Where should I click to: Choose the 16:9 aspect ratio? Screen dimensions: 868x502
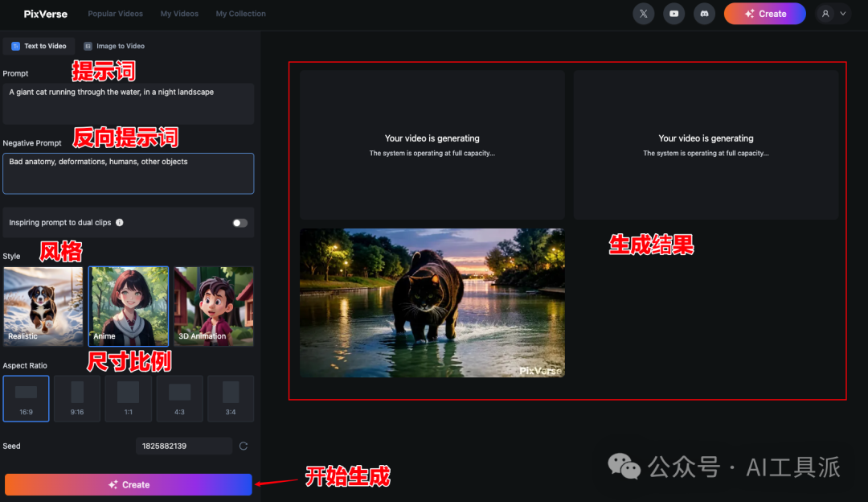26,398
